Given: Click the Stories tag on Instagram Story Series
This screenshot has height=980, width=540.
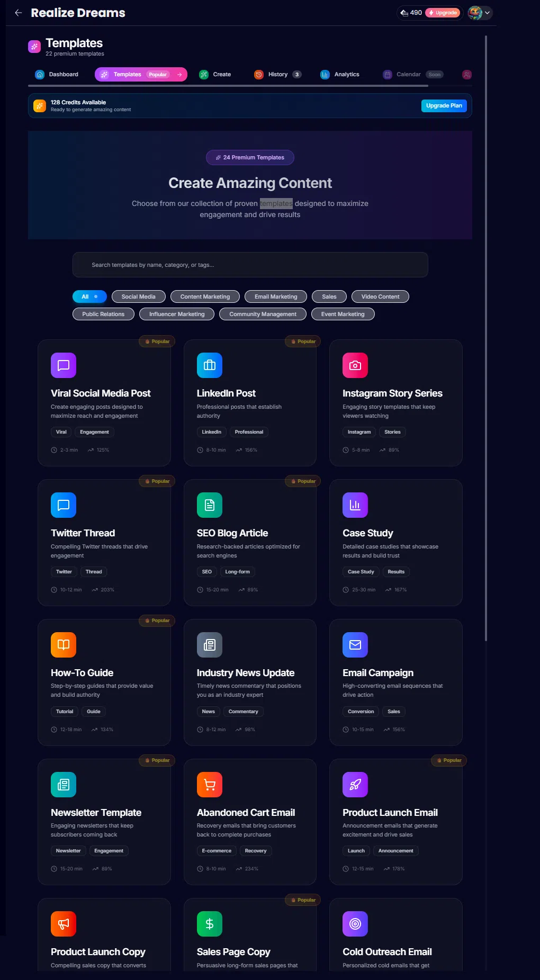Looking at the screenshot, I should [392, 432].
